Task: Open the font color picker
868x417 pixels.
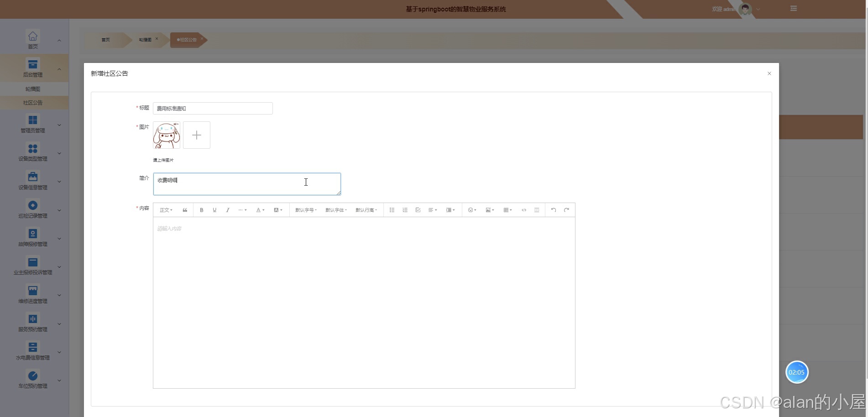Action: [x=260, y=210]
